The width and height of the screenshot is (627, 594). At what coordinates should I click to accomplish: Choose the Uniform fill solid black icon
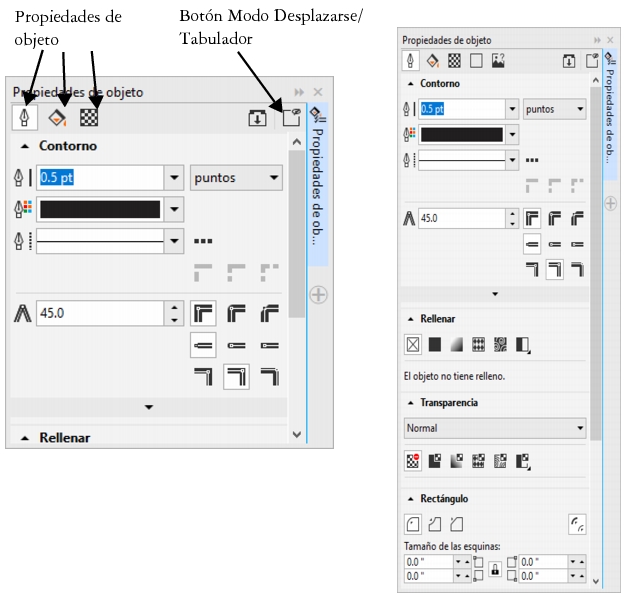(x=435, y=345)
